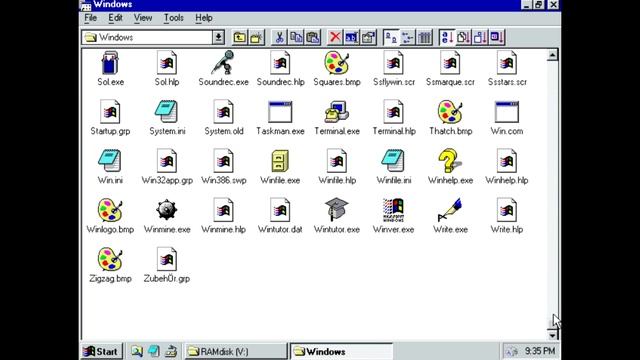
Task: Switch to Large Icons view
Action: [x=391, y=38]
